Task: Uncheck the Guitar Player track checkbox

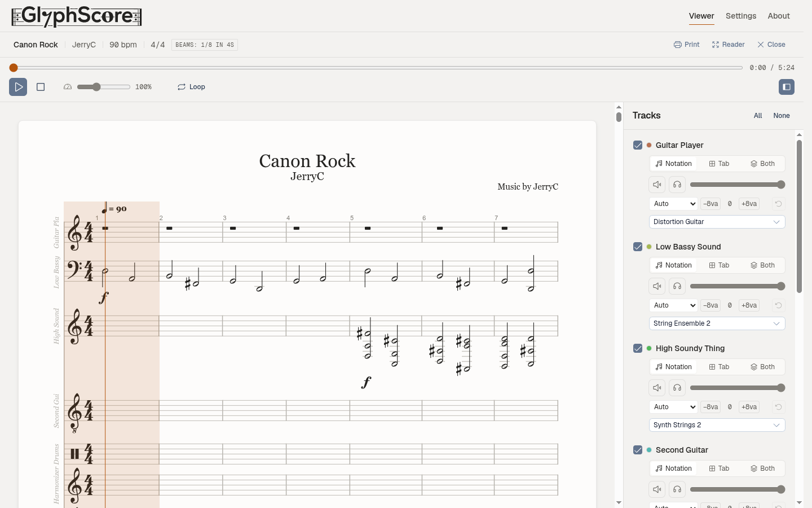Action: [638, 145]
